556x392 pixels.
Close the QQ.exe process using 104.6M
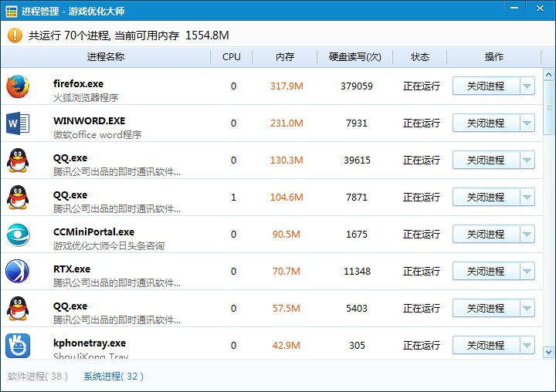point(486,197)
